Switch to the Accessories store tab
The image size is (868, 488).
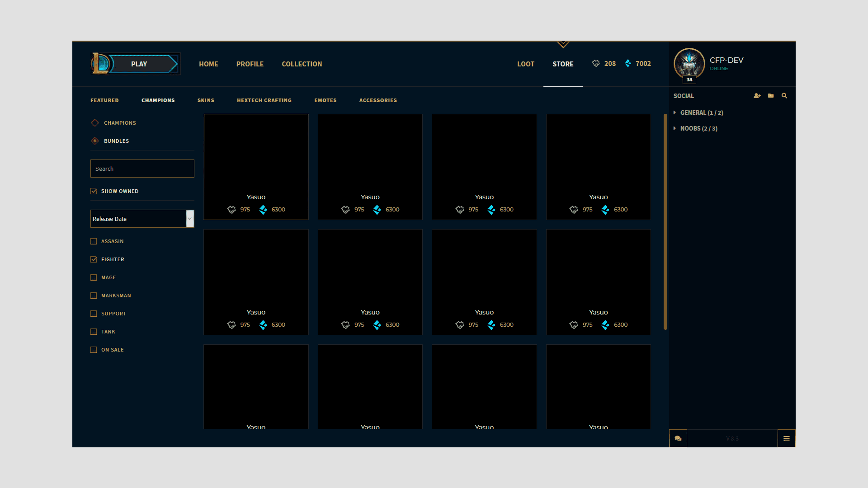click(378, 100)
